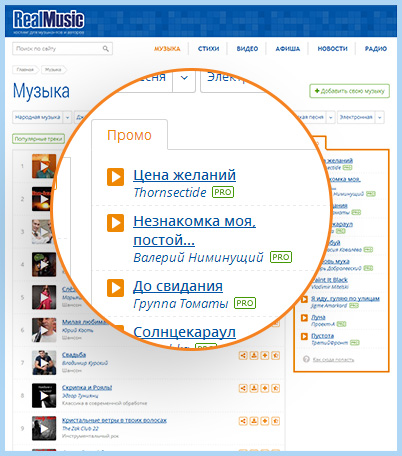The height and width of the screenshot is (456, 402).
Task: Open the Как сюда попасть link
Action: (333, 359)
